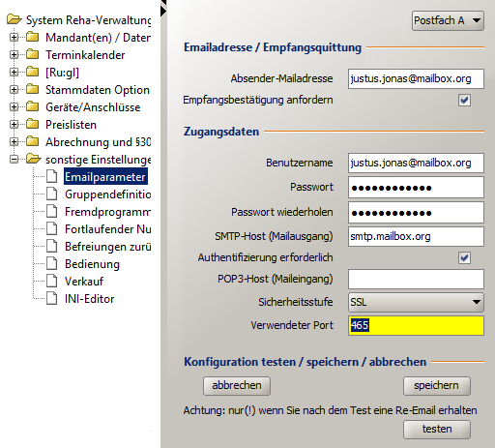Uncheck Authentifizierung erforderlich checkbox
The image size is (495, 448).
(464, 257)
